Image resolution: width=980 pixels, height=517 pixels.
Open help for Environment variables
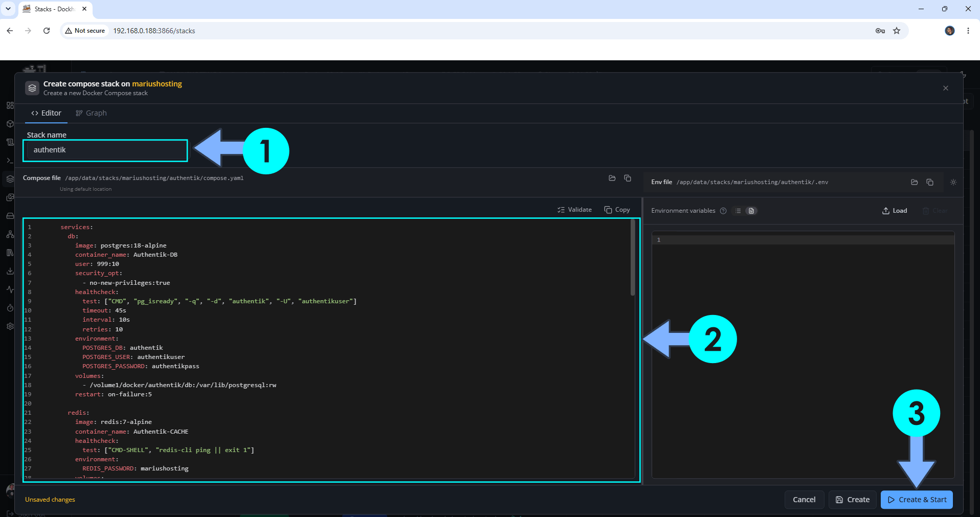point(723,211)
